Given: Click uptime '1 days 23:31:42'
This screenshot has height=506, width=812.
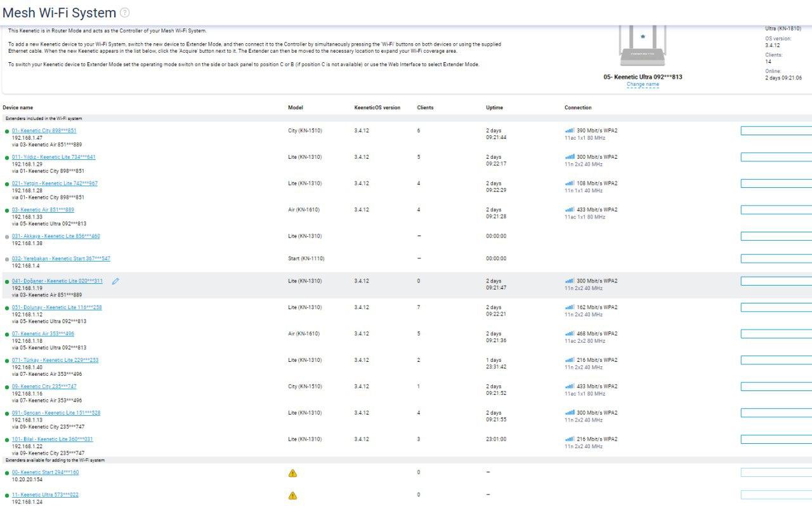Looking at the screenshot, I should click(497, 364).
